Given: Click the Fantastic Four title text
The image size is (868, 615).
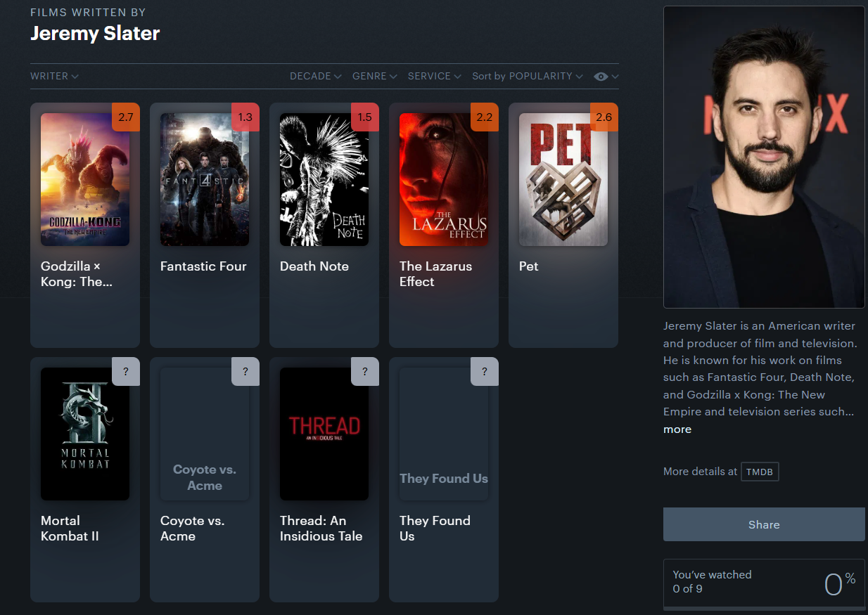Looking at the screenshot, I should (x=203, y=266).
